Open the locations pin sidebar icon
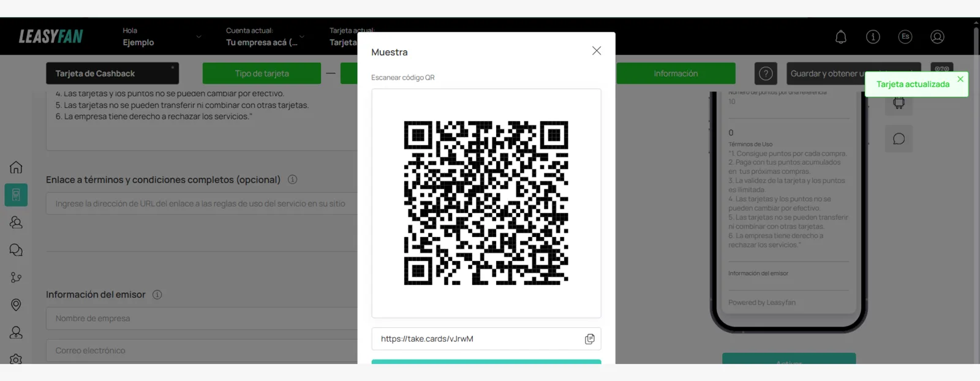 16,304
